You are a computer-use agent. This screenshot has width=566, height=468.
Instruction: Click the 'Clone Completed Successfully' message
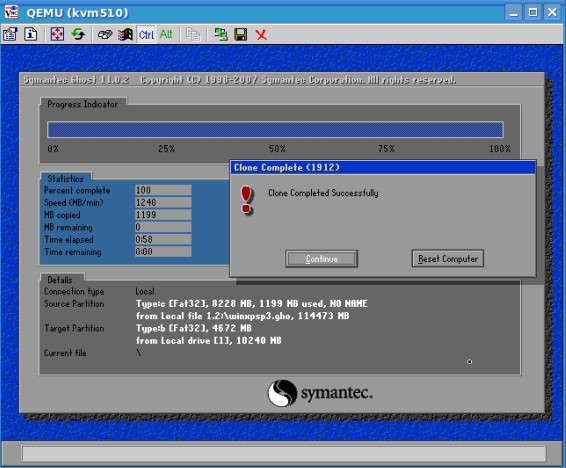tap(323, 193)
